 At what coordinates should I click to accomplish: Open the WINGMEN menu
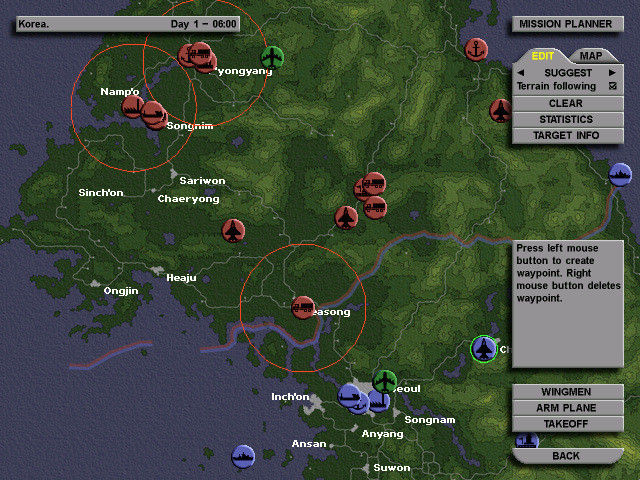coord(567,392)
